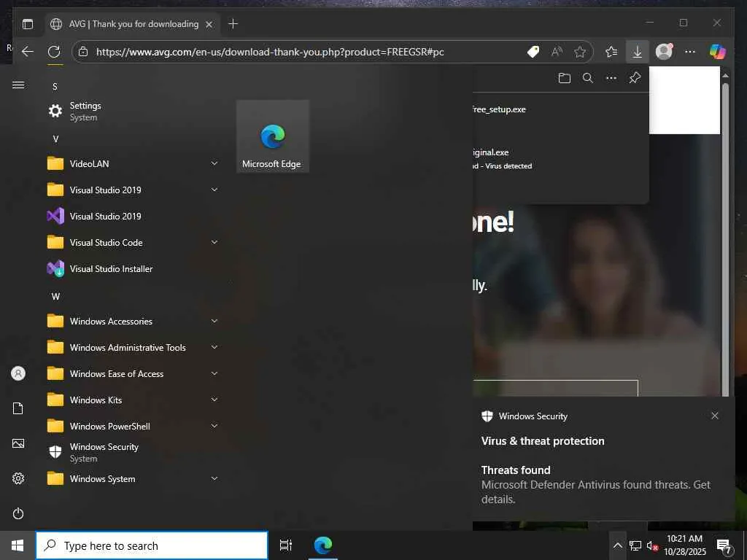
Task: Open Task View on taskbar
Action: 286,545
